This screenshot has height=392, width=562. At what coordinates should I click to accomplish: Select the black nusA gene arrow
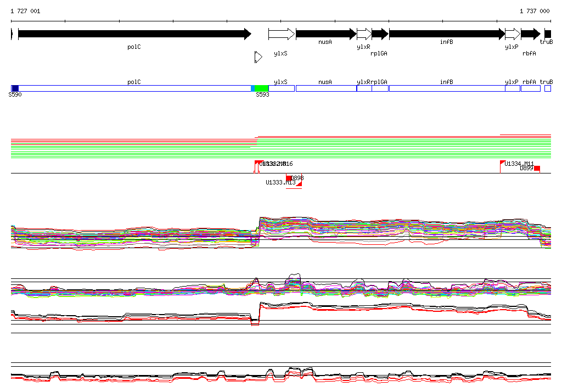[326, 34]
